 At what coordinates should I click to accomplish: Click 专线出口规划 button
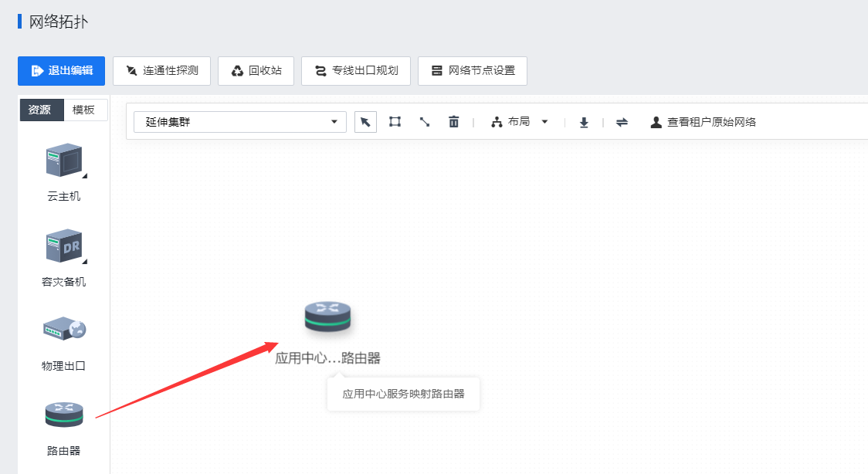coord(356,71)
